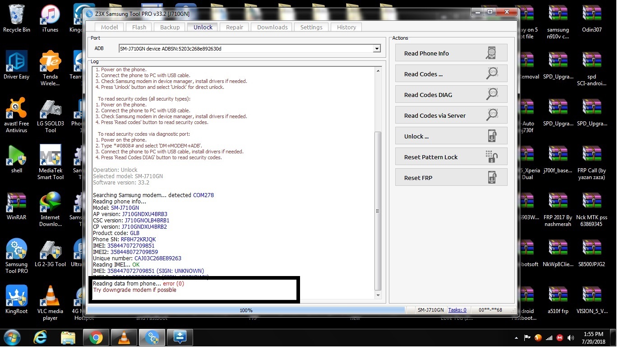Screen dimensions: 624x364
Task: Click the volume tray icon
Action: click(571, 338)
